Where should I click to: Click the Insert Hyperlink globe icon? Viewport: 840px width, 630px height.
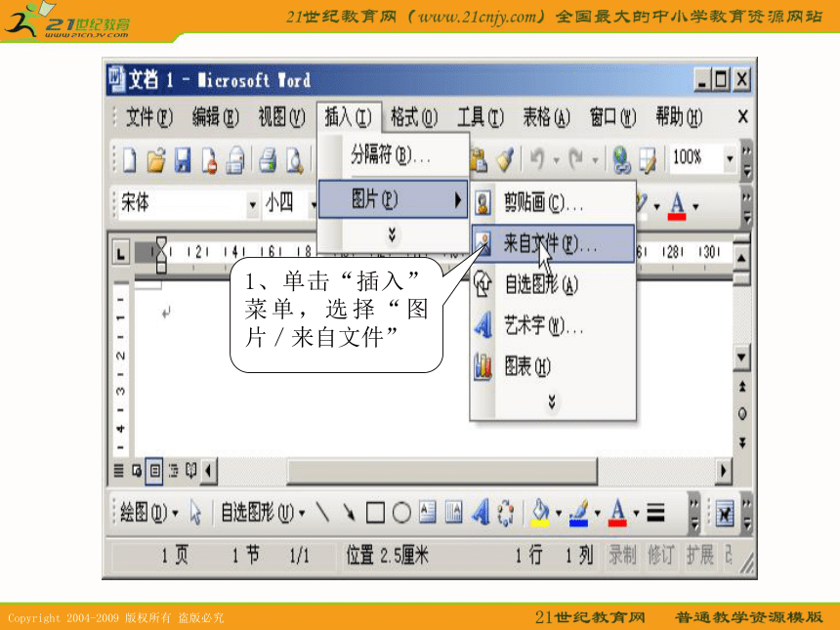[x=621, y=159]
